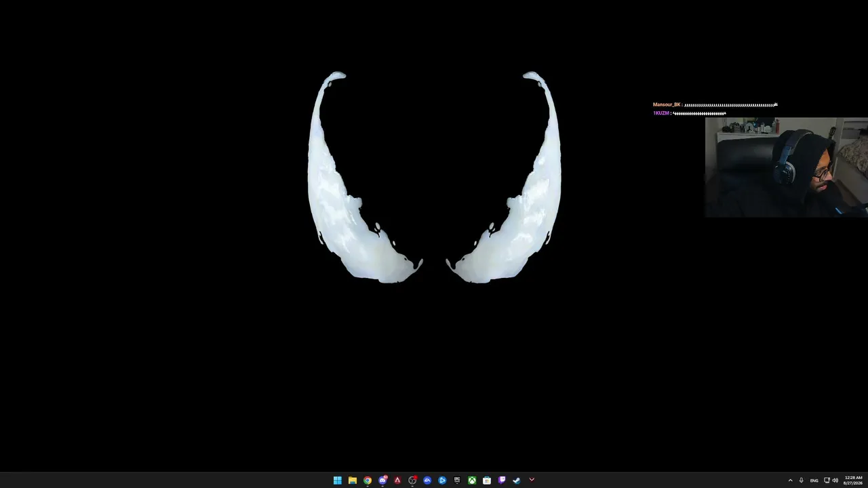Viewport: 868px width, 488px height.
Task: Open Steam from the taskbar
Action: [x=517, y=481]
